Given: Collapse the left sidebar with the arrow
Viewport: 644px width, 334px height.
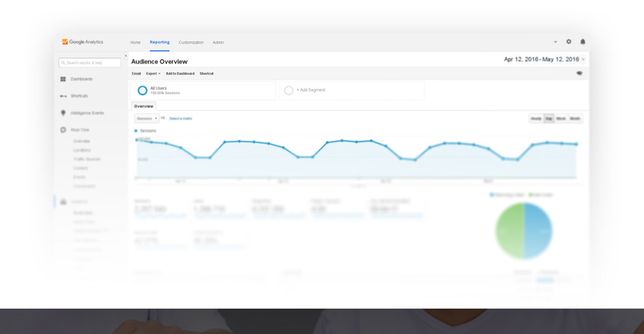Looking at the screenshot, I should (125, 56).
